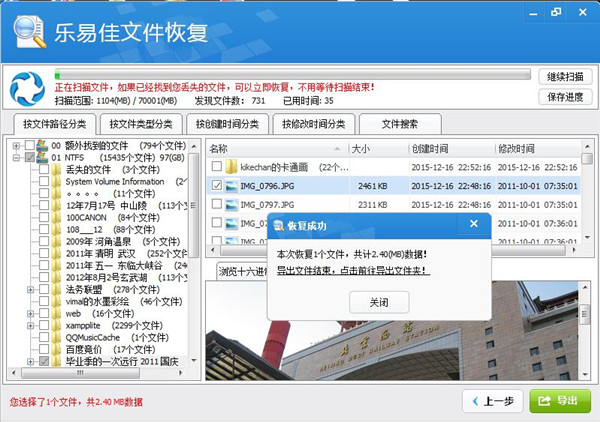Viewport: 600px width, 422px height.
Task: Click the green scan progress bar
Action: tap(290, 74)
